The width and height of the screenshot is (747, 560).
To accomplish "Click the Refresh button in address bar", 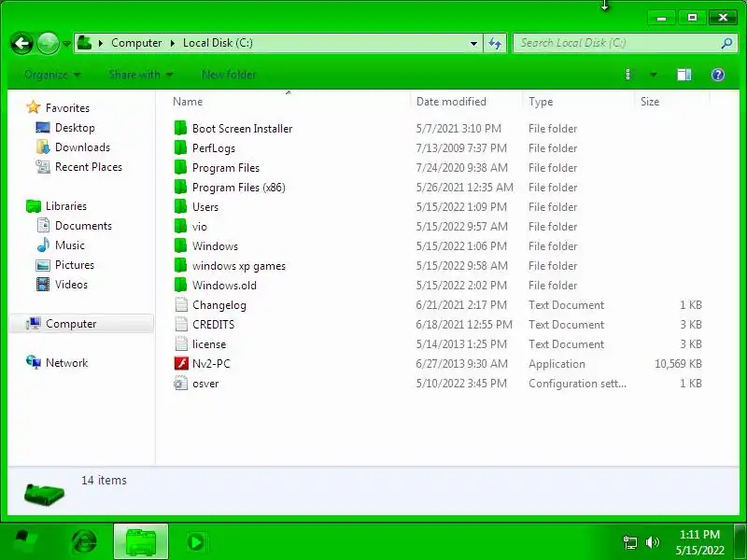I will point(495,43).
